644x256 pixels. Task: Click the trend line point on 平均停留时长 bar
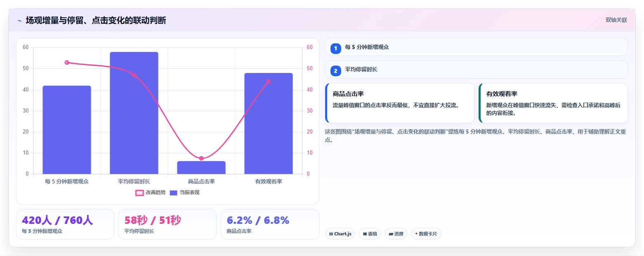134,75
